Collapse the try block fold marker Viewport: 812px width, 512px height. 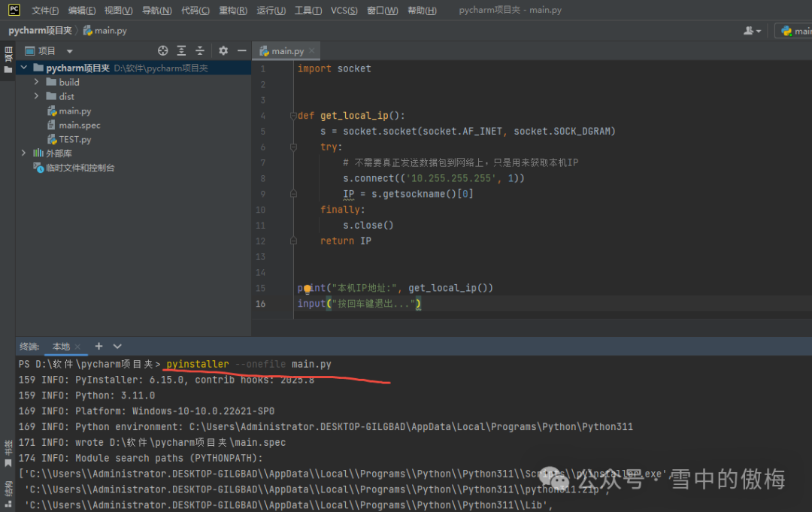coord(293,147)
